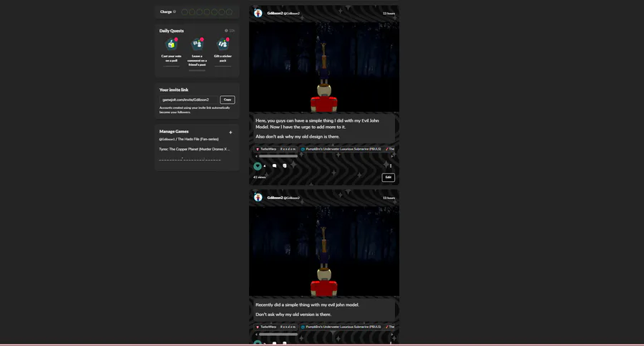Open the Gdibson2 profile from the 'Recently did' post
Screen dimensions: 644x346
(x=283, y=198)
